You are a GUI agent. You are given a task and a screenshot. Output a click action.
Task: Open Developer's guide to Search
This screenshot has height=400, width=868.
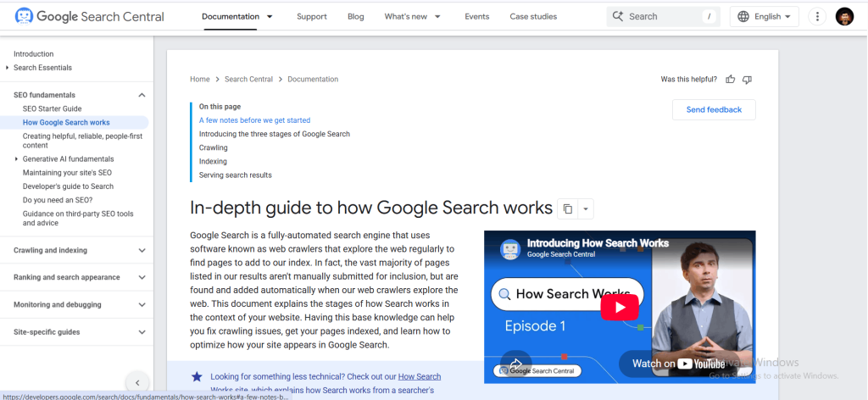[x=68, y=186]
